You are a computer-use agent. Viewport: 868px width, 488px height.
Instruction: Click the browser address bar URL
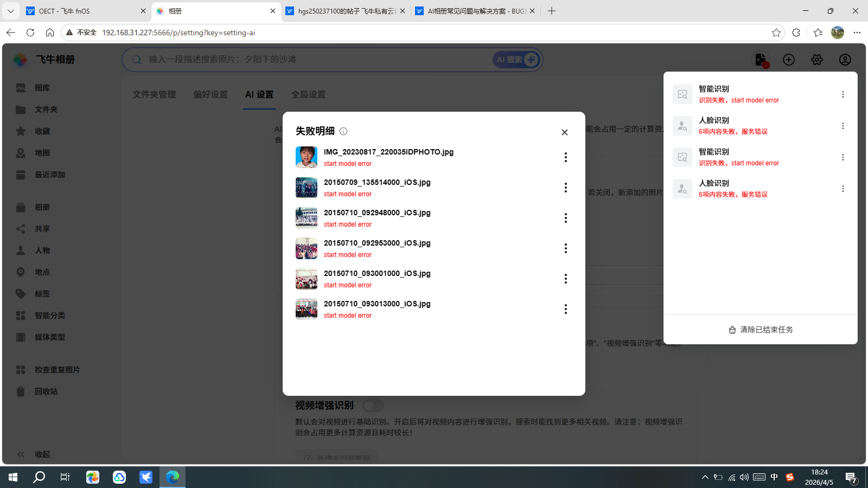(178, 33)
